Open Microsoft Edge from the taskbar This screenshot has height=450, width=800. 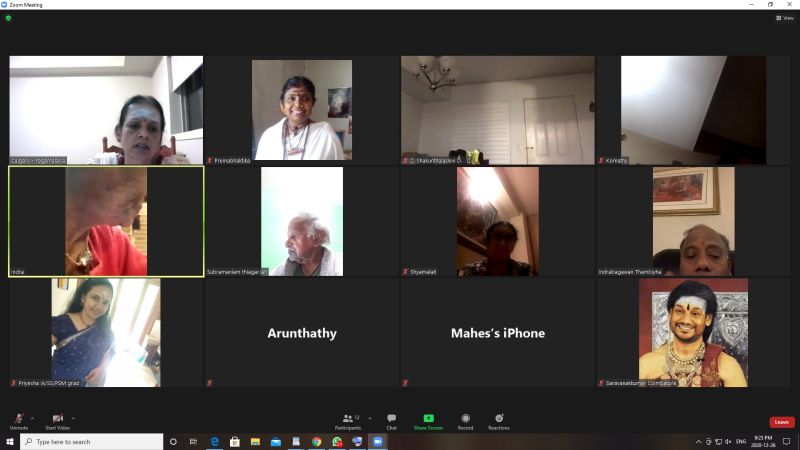pos(214,441)
